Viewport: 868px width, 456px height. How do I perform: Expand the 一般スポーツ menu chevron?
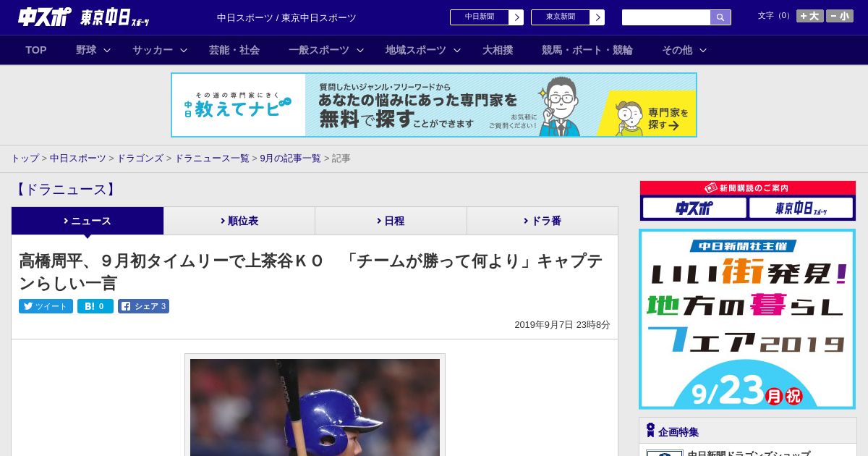(x=360, y=50)
